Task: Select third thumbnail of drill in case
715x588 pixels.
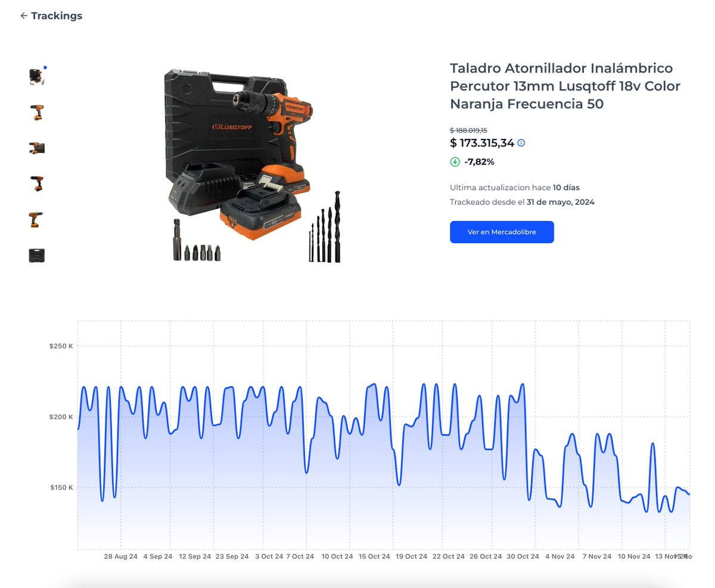Action: (37, 148)
